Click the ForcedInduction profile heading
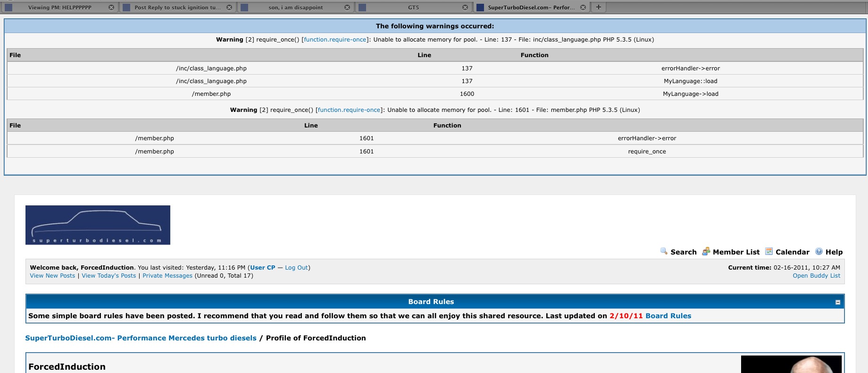The width and height of the screenshot is (868, 373). (x=67, y=367)
